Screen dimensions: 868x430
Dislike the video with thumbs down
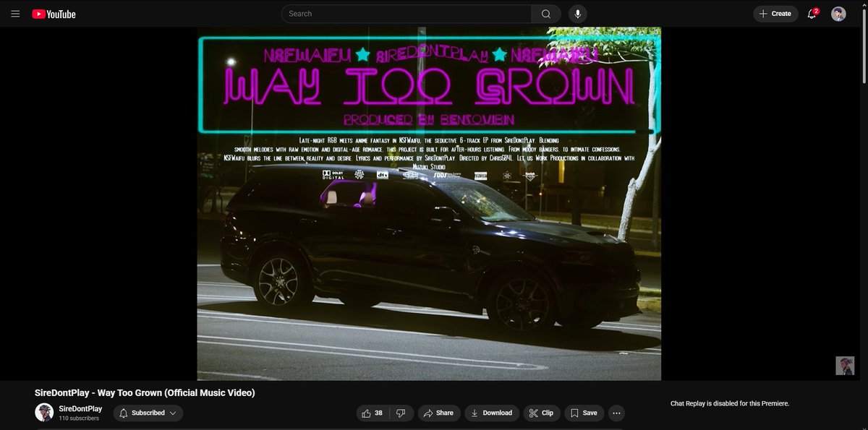(401, 413)
